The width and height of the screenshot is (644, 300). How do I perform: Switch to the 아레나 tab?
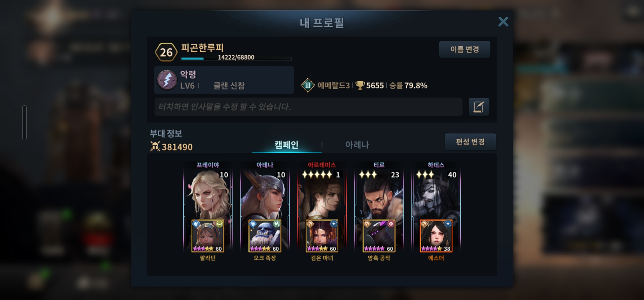(x=357, y=145)
